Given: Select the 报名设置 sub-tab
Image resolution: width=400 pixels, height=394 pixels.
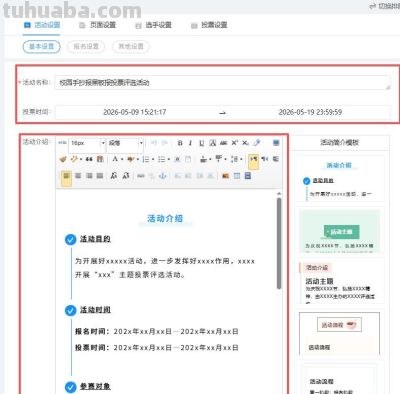Looking at the screenshot, I should [86, 46].
